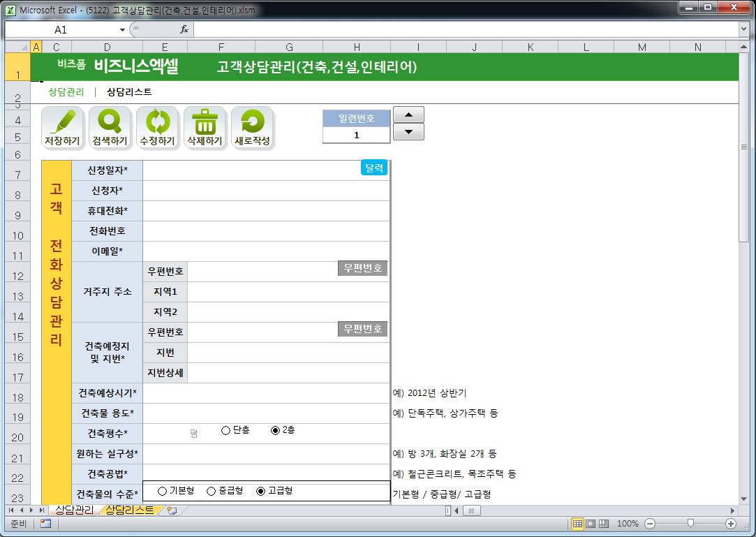Switch to the 상담리스트 sheet tab
Image resolution: width=756 pixels, height=537 pixels.
tap(131, 510)
